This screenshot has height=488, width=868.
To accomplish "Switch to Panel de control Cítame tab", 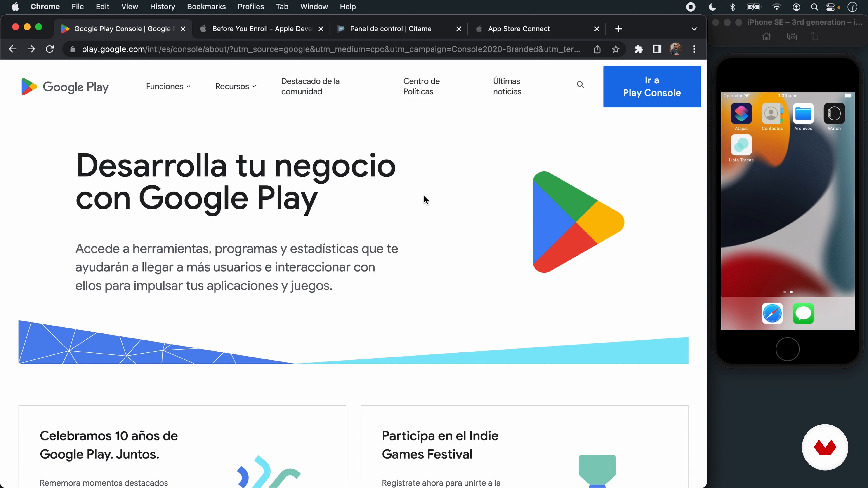I will coord(399,29).
